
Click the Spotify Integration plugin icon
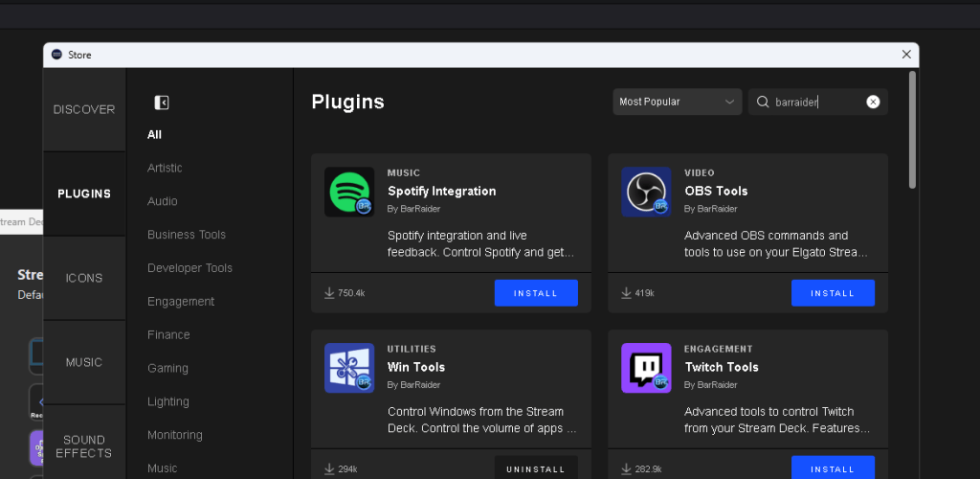pos(349,192)
